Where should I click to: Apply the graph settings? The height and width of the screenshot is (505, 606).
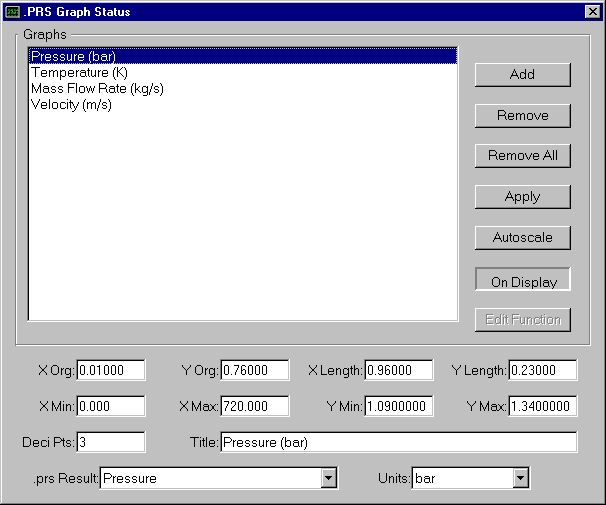pos(523,197)
